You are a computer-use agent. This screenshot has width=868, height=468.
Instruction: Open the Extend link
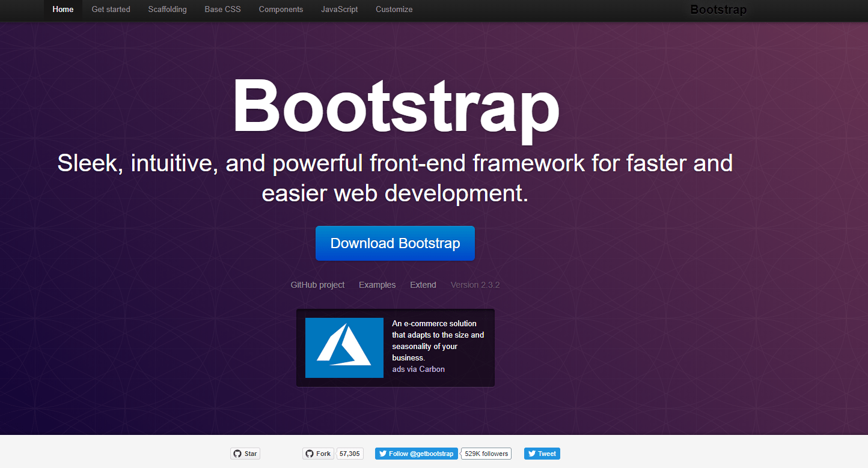click(x=423, y=285)
